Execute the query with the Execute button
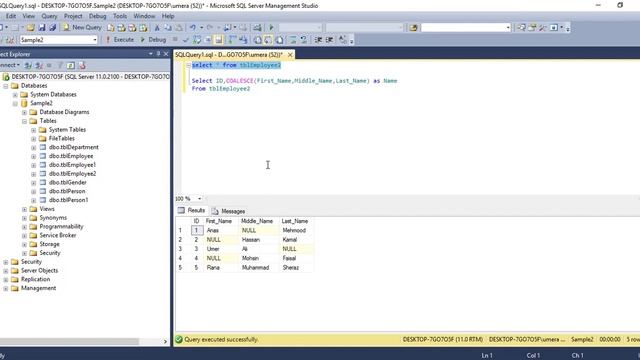Screen dimensions: 640x360 tap(120, 40)
